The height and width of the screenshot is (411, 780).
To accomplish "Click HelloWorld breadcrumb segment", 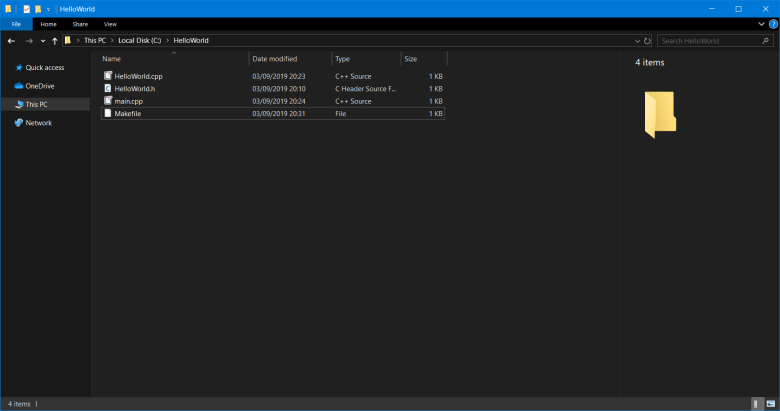I will coord(191,41).
